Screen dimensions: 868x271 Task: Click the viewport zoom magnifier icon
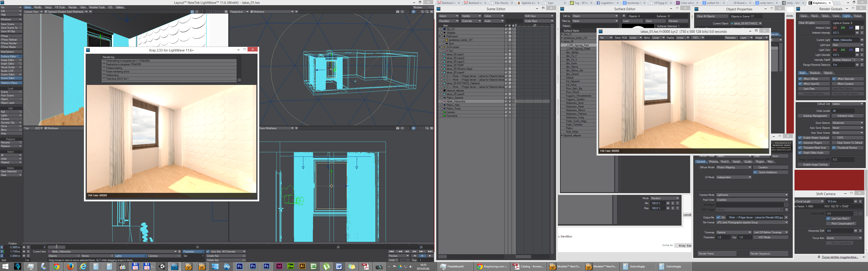[x=427, y=12]
